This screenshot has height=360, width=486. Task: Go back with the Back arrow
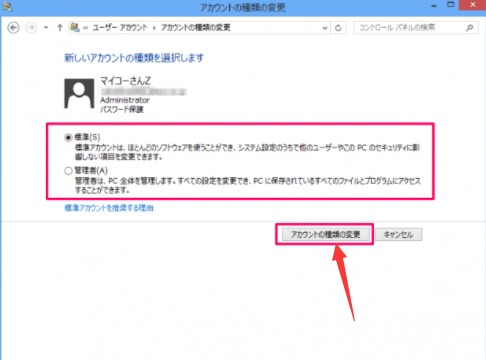tap(13, 28)
